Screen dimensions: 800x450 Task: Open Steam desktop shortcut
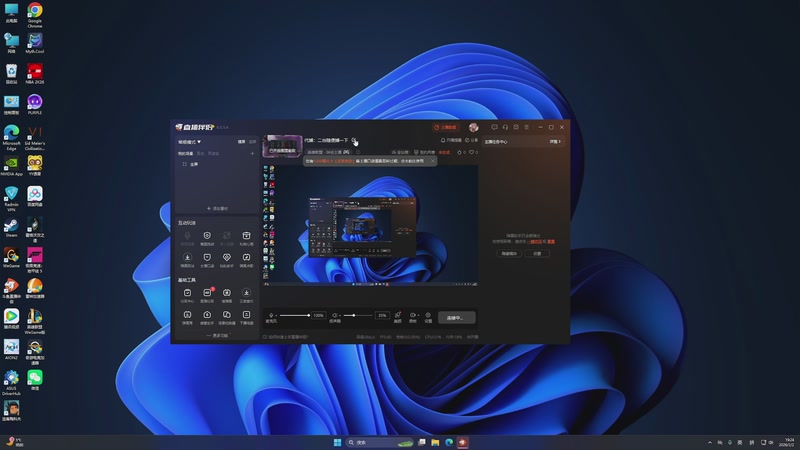click(11, 228)
